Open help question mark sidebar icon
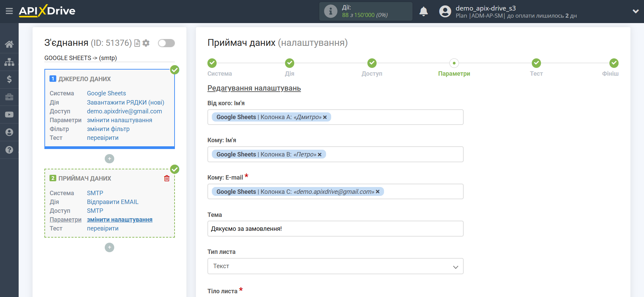Screen dimensions: 644x297 click(9, 150)
